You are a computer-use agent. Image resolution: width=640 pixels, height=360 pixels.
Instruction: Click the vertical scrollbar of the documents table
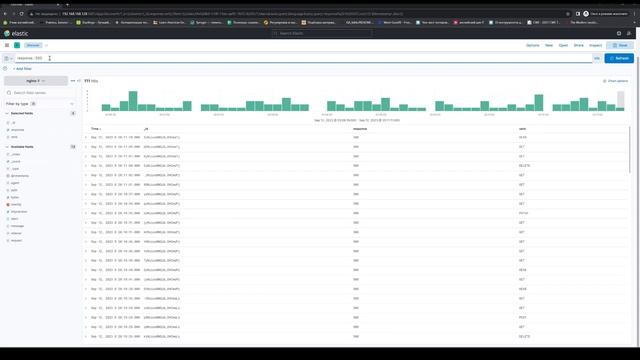pyautogui.click(x=630, y=149)
